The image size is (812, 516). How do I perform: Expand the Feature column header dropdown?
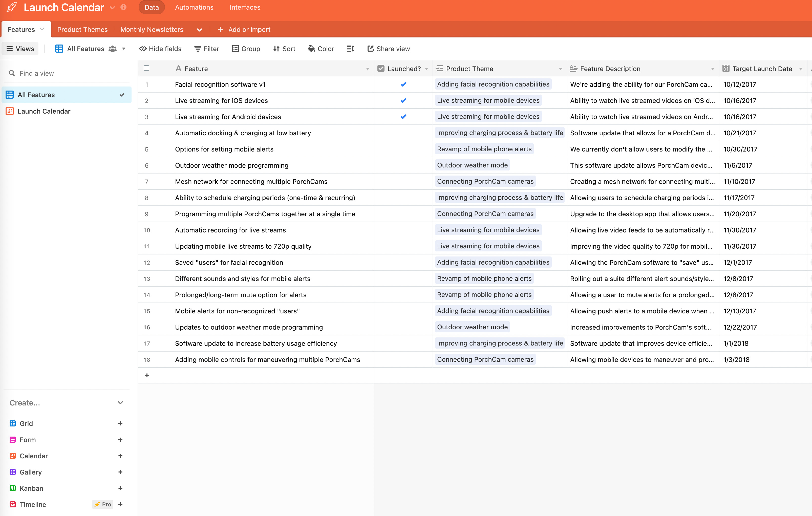(367, 69)
